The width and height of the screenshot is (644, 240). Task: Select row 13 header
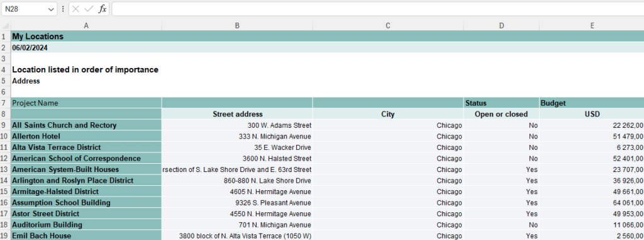tap(5, 169)
